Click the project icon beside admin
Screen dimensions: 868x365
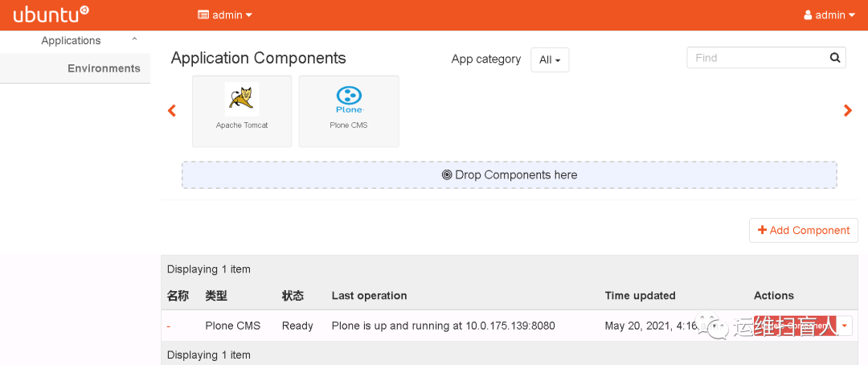(x=203, y=15)
